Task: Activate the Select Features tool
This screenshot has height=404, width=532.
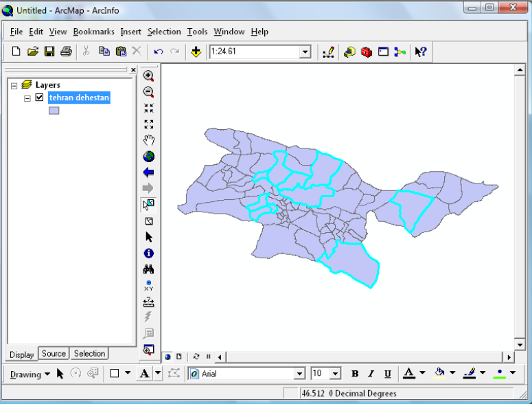Action: tap(148, 205)
